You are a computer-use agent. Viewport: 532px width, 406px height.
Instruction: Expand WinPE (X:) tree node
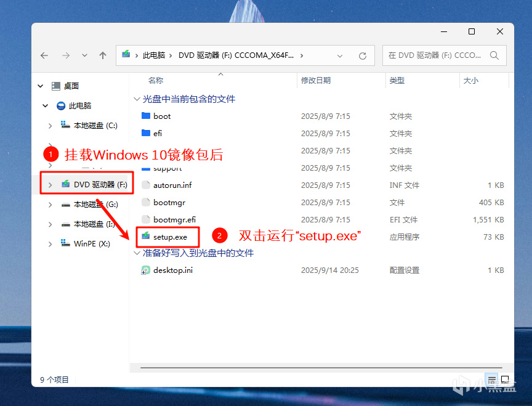tap(50, 244)
